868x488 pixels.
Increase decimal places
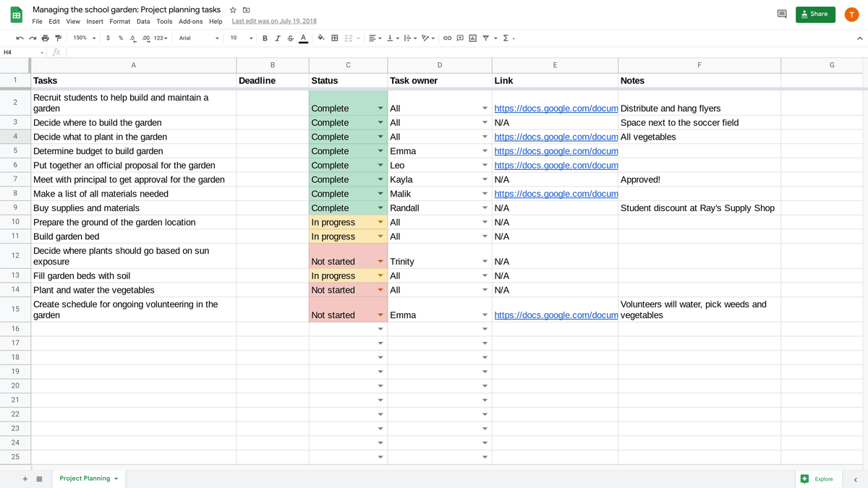pos(145,38)
